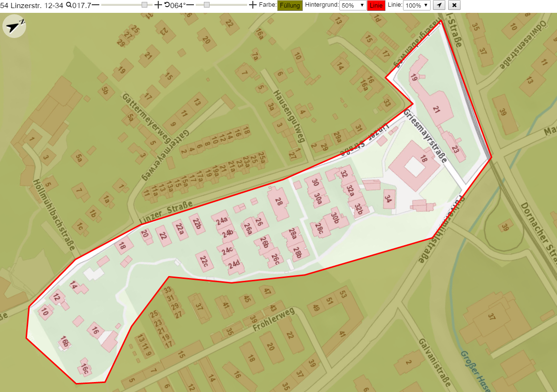Click the zoom slider handle
The height and width of the screenshot is (392, 557).
[144, 5]
